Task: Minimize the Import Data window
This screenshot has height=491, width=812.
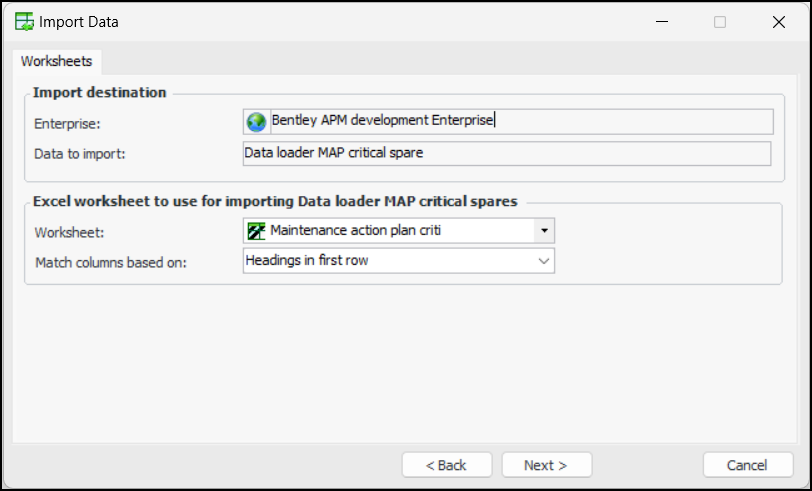Action: (x=661, y=22)
